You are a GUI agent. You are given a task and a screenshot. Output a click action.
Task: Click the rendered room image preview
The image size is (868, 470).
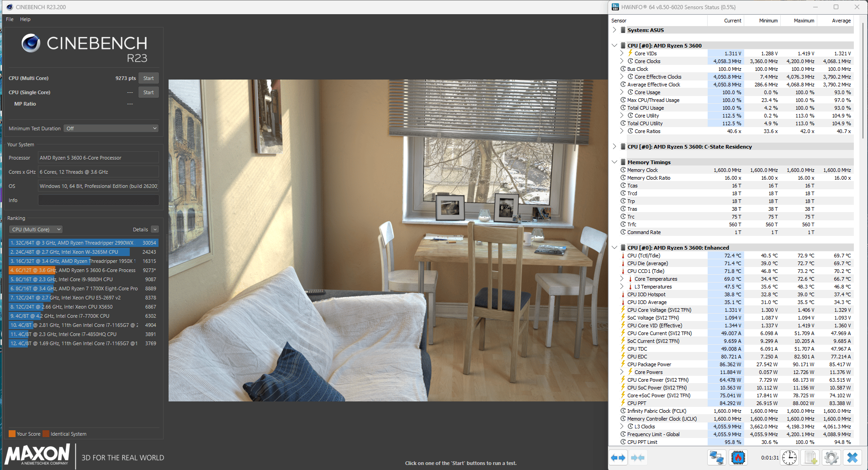[388, 240]
